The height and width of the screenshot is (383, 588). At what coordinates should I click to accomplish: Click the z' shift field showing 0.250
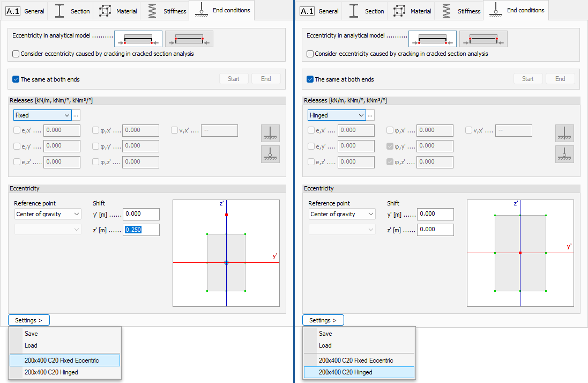coord(141,230)
